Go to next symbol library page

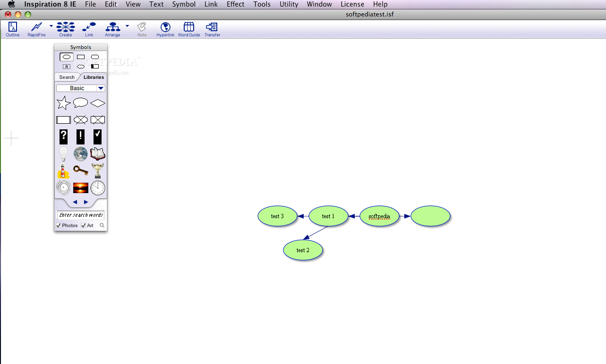[x=86, y=202]
